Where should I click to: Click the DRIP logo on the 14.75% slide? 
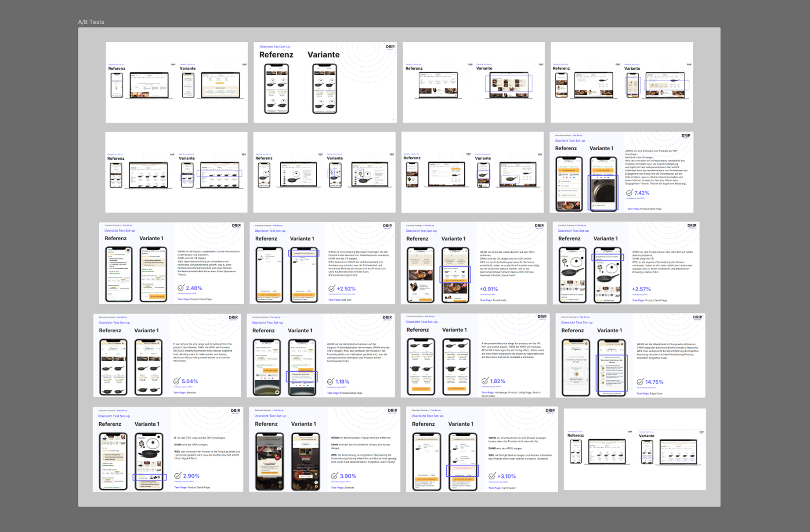tap(697, 317)
